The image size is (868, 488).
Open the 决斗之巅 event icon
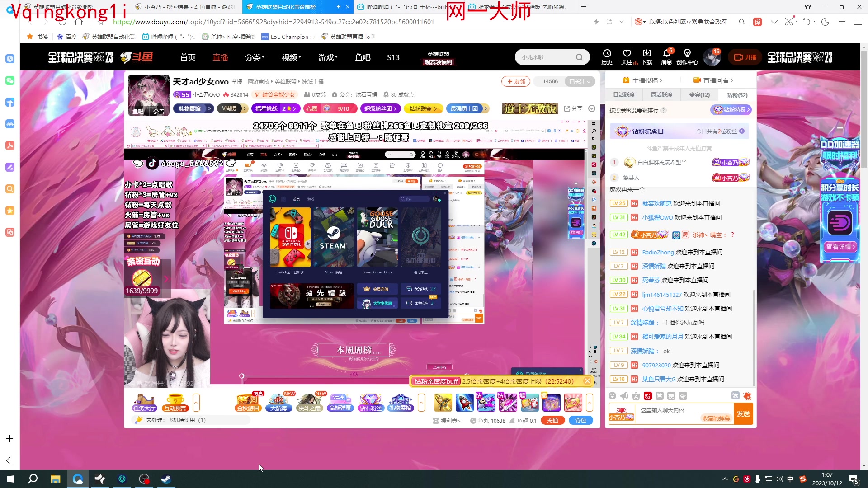(x=310, y=402)
